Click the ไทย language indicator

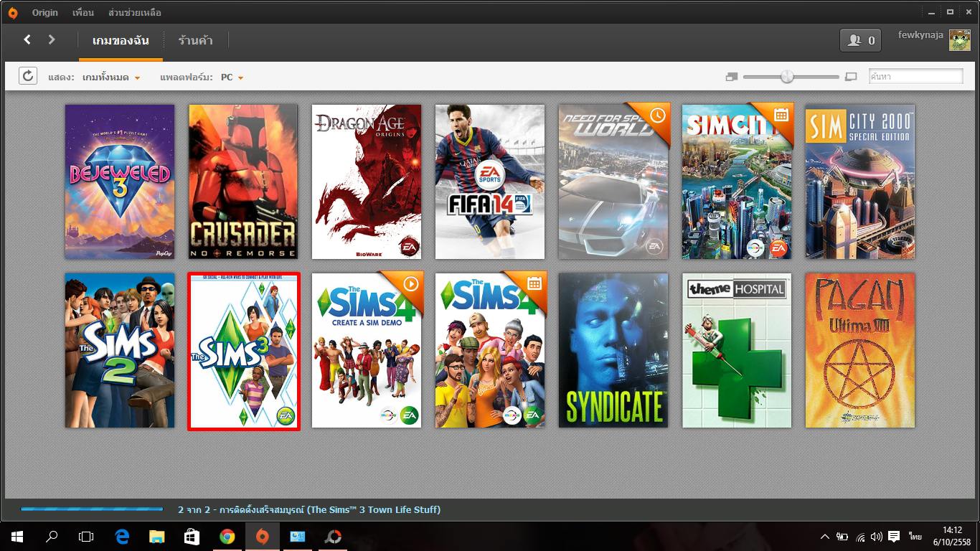coord(915,537)
